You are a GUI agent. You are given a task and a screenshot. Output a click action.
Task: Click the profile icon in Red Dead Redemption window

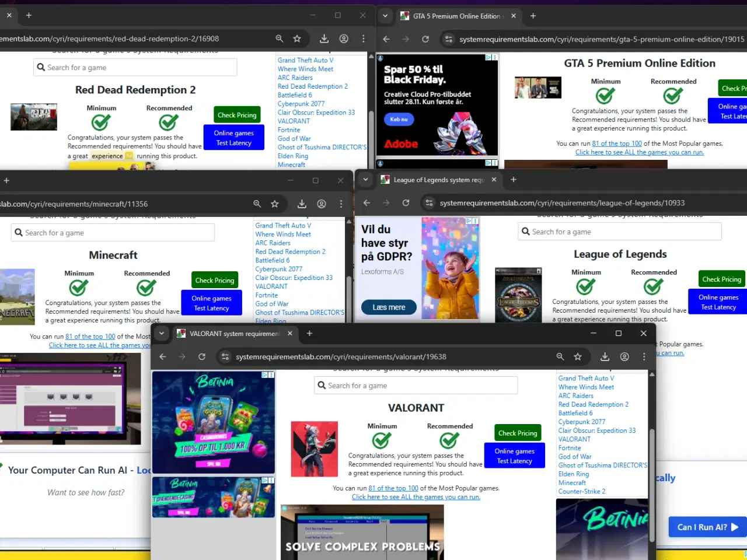tap(344, 38)
